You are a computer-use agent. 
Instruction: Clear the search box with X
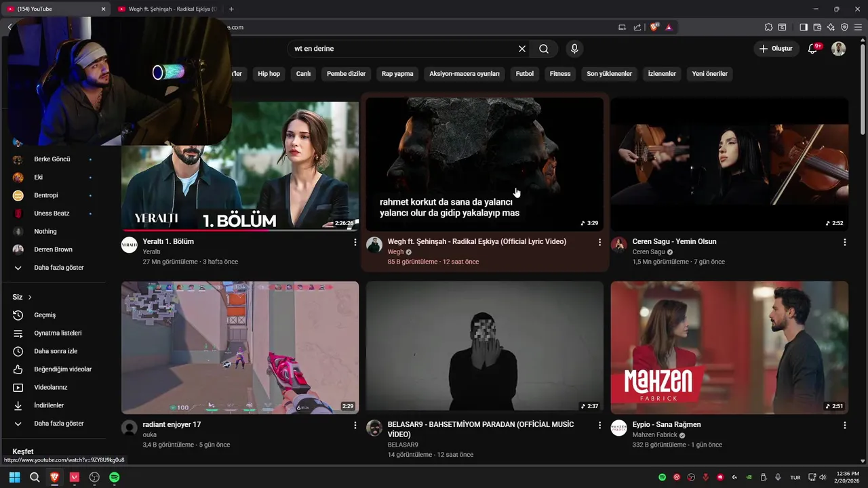click(x=522, y=49)
